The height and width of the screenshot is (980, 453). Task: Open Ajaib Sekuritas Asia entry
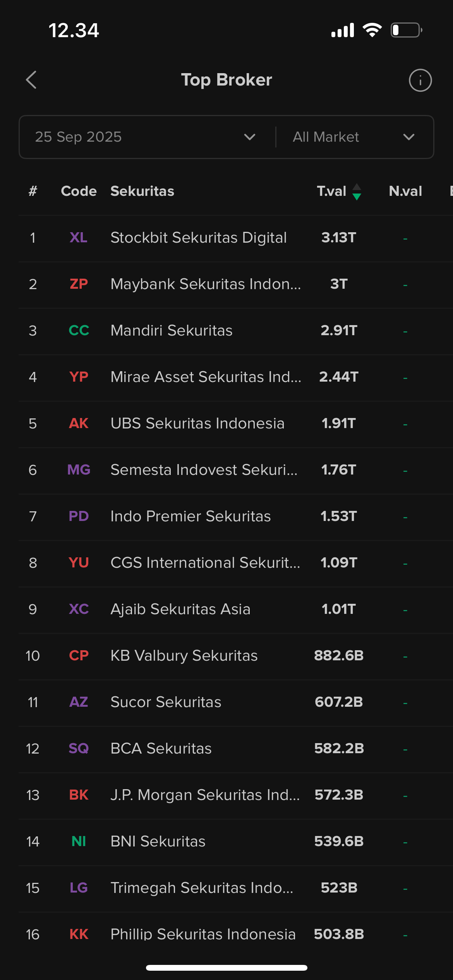(236, 610)
